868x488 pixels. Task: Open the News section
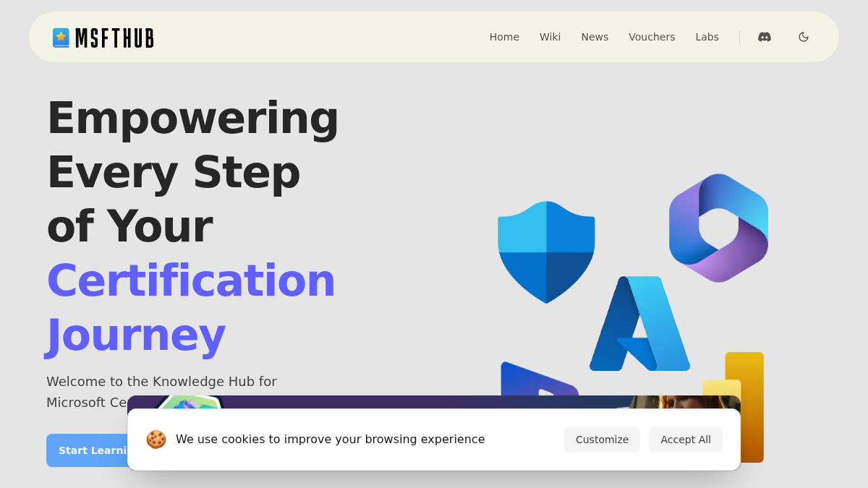pyautogui.click(x=595, y=37)
